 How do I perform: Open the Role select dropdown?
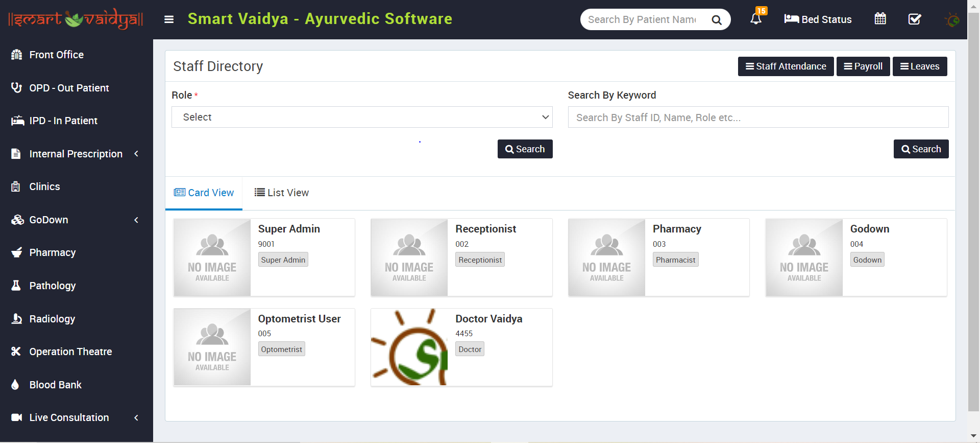coord(362,117)
